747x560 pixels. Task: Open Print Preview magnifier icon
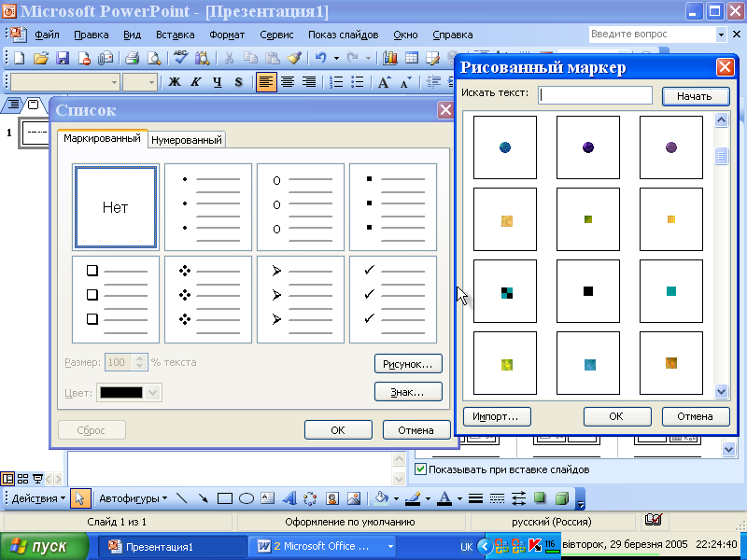point(154,58)
